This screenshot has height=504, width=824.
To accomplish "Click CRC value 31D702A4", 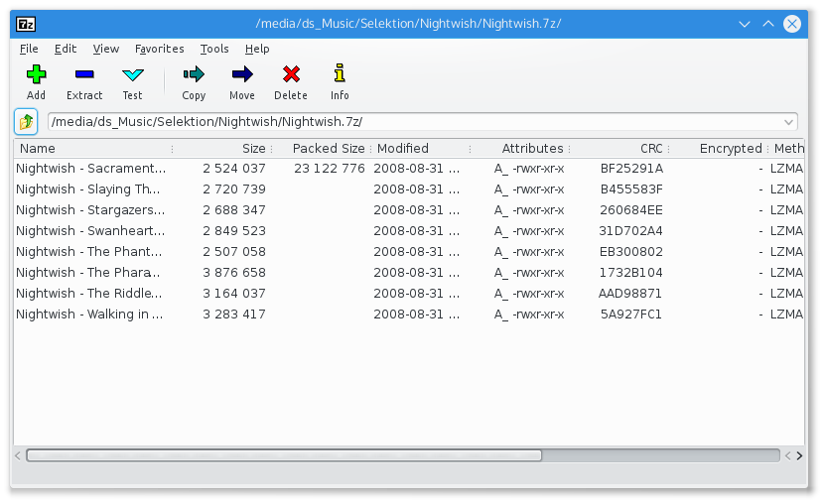I will (x=630, y=231).
